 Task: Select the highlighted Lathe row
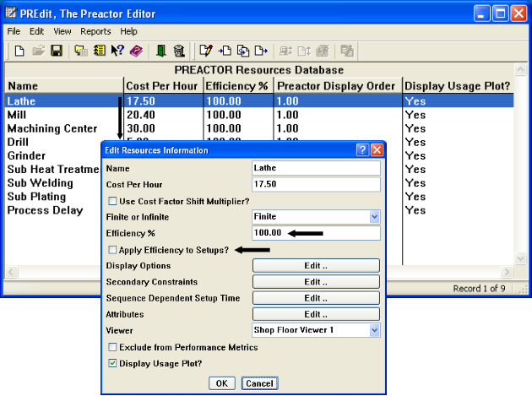259,101
